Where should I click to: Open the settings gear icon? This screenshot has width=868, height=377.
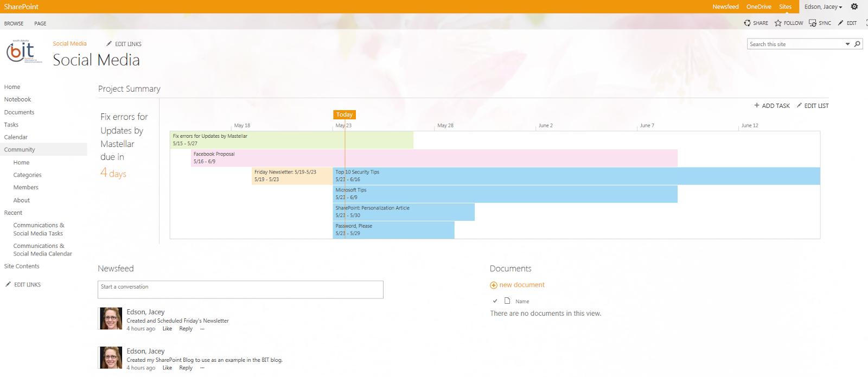pyautogui.click(x=854, y=7)
